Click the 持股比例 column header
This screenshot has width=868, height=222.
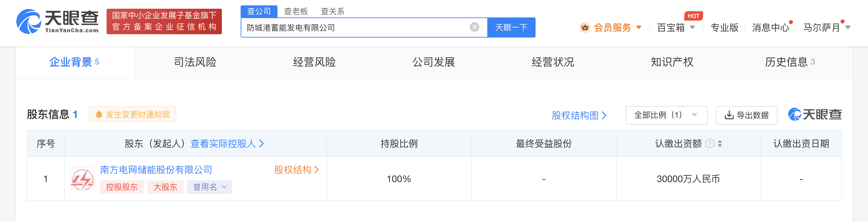399,144
